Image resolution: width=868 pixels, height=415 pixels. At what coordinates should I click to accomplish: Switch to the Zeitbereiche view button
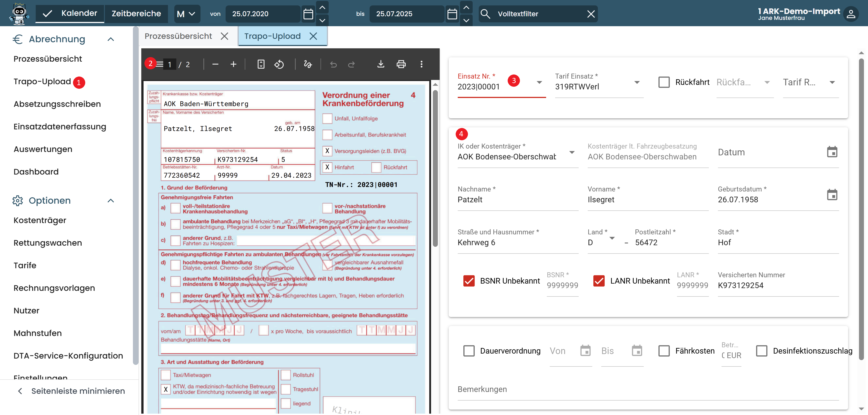click(x=136, y=14)
